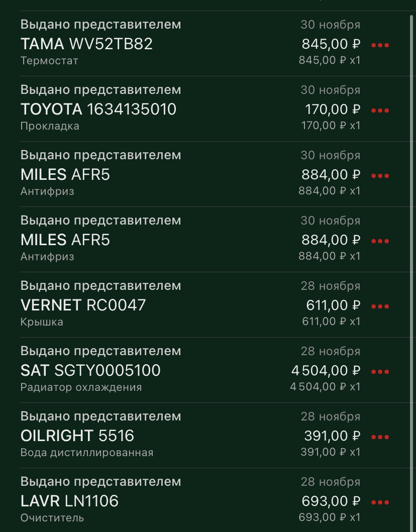Click the 28 ноября date on VERNET row
The width and height of the screenshot is (416, 532).
pyautogui.click(x=330, y=286)
